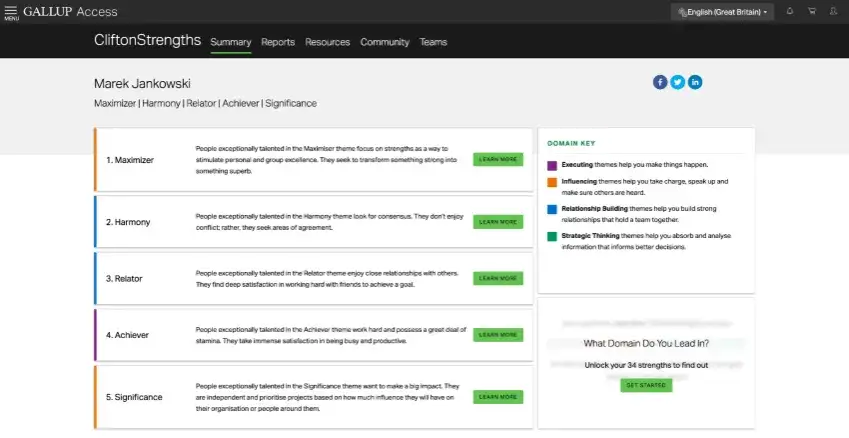The width and height of the screenshot is (849, 438).
Task: Expand the English (Great Britain) language dropdown
Action: (722, 12)
